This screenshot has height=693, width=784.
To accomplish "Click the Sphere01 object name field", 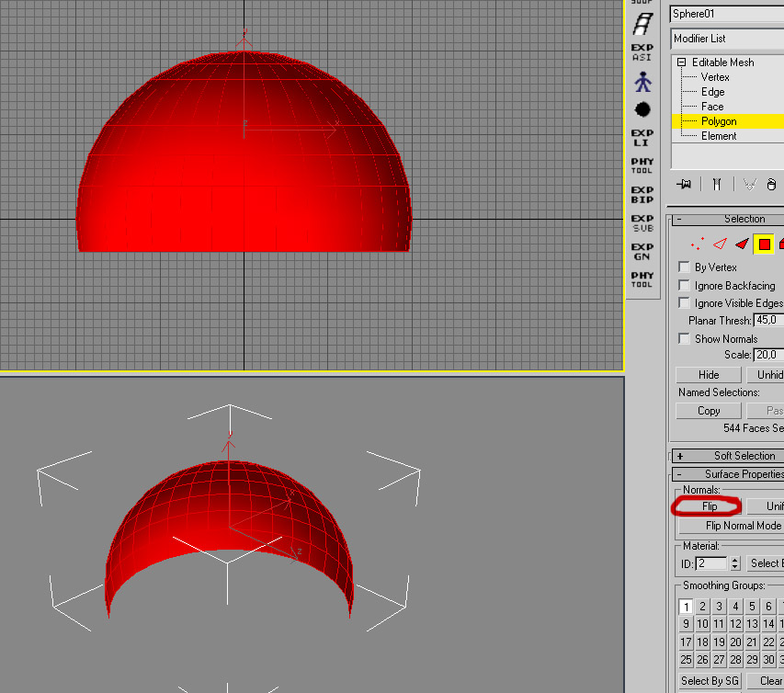I will [727, 14].
